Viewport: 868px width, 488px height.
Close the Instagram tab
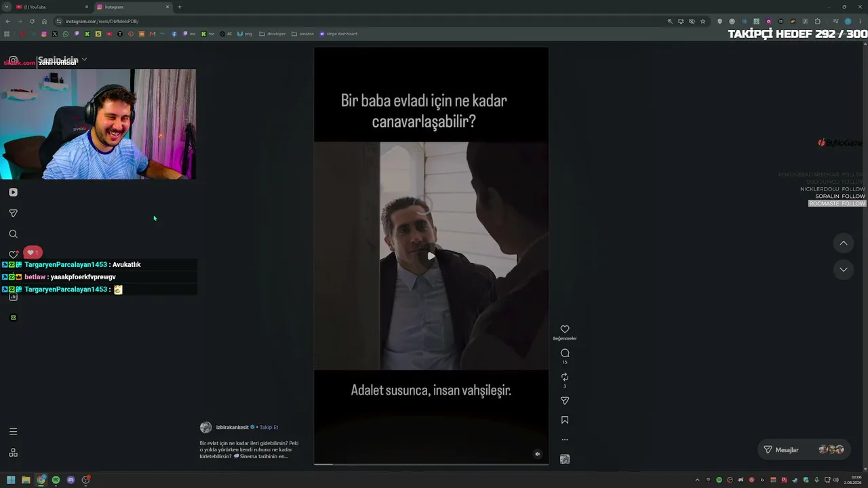coord(167,7)
